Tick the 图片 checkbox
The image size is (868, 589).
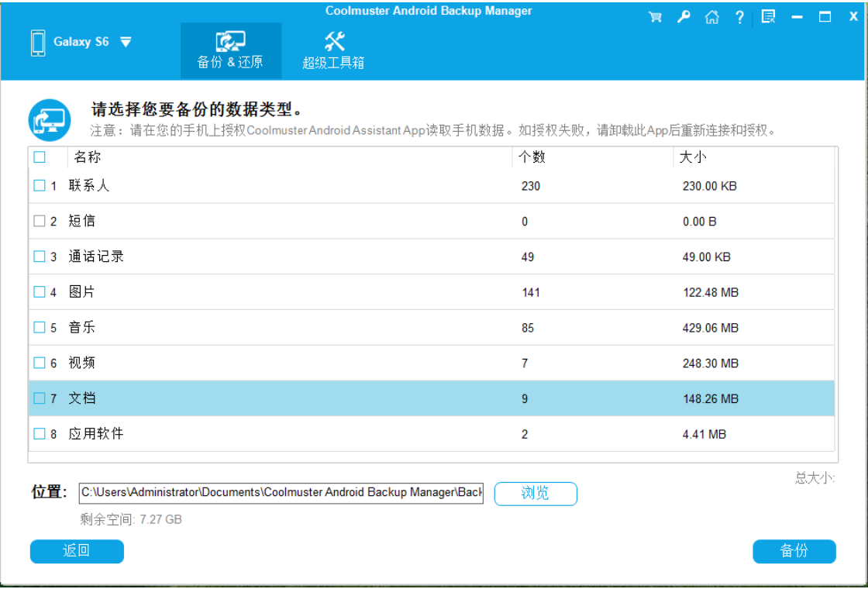tap(40, 291)
